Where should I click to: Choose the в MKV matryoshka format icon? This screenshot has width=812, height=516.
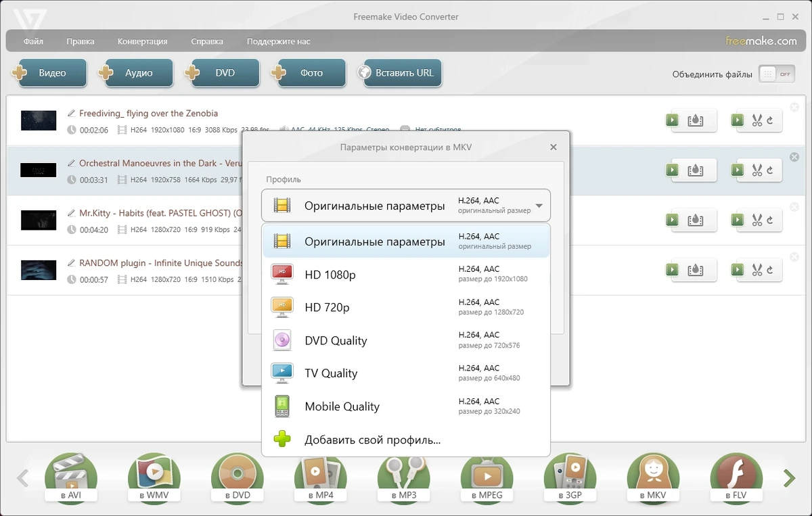pos(653,479)
